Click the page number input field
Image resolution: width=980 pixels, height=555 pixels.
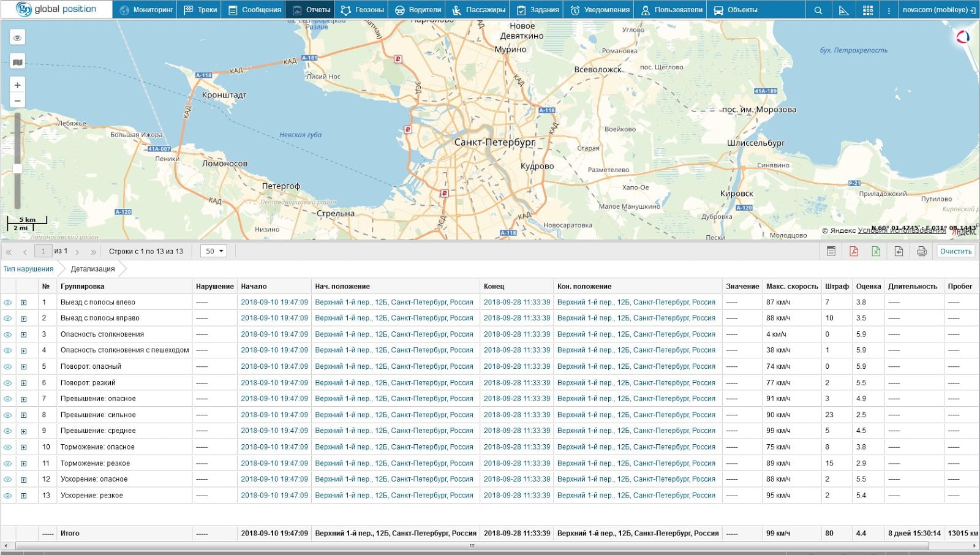click(x=43, y=251)
